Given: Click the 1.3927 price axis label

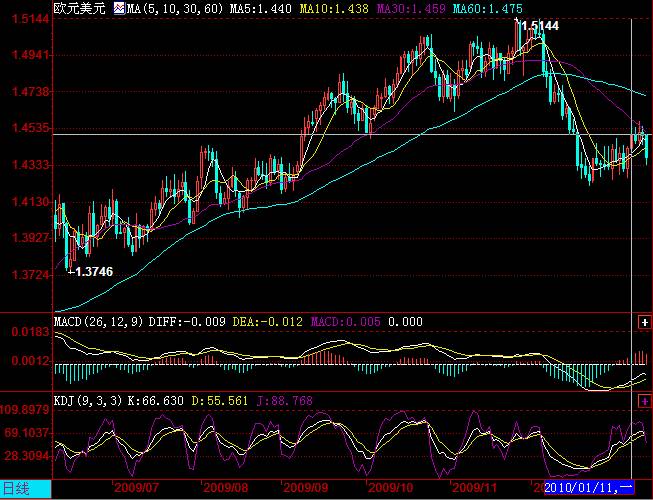Looking at the screenshot, I should coord(30,238).
